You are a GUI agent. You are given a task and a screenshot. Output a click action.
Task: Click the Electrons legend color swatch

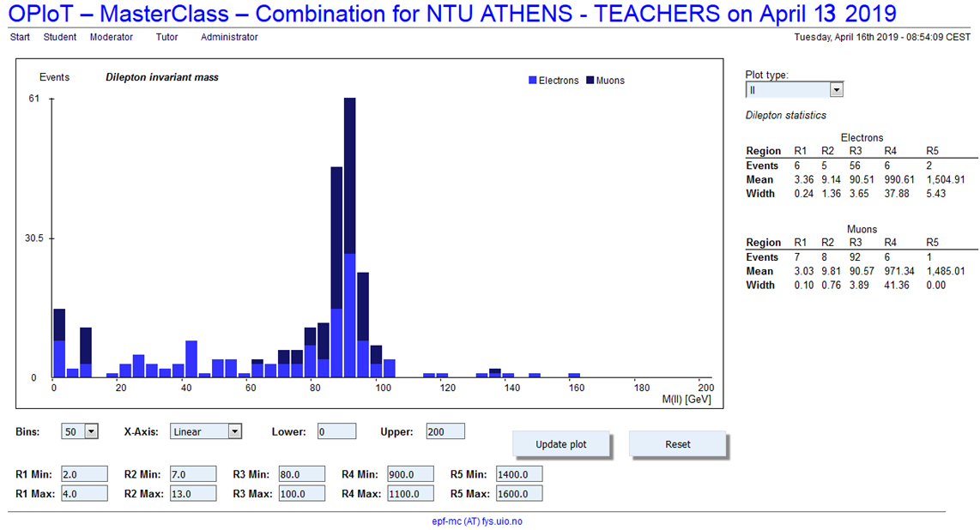(x=533, y=81)
